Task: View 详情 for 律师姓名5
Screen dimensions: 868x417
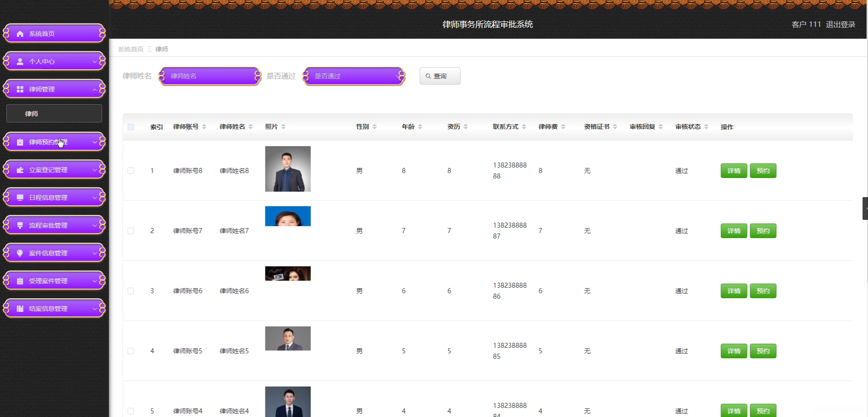Action: tap(734, 351)
